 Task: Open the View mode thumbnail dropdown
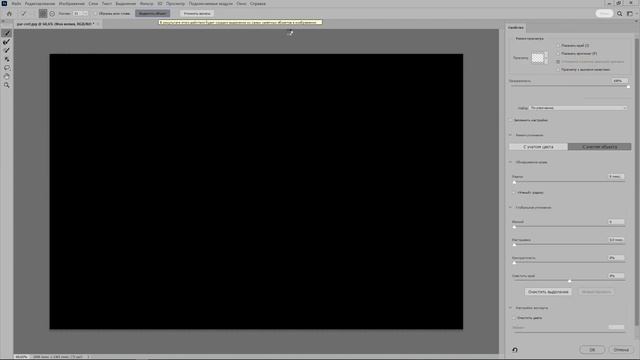click(x=540, y=58)
